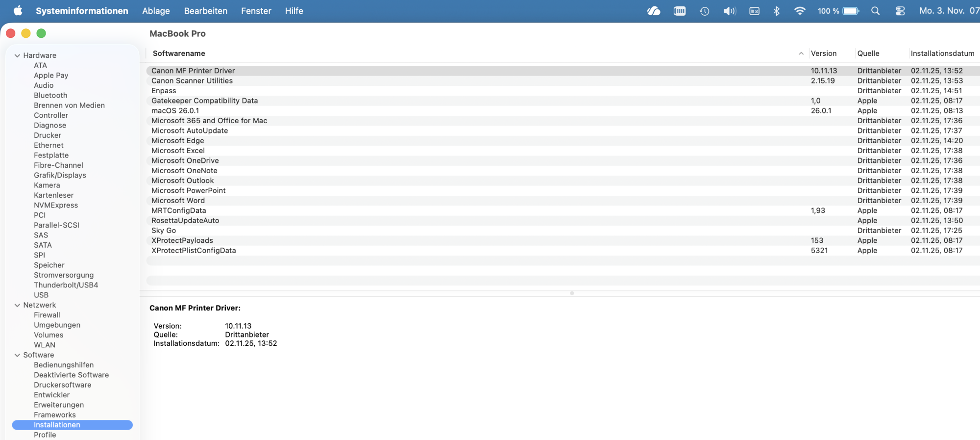Collapse the Netzwerk section
Image resolution: width=980 pixels, height=440 pixels.
click(x=17, y=305)
